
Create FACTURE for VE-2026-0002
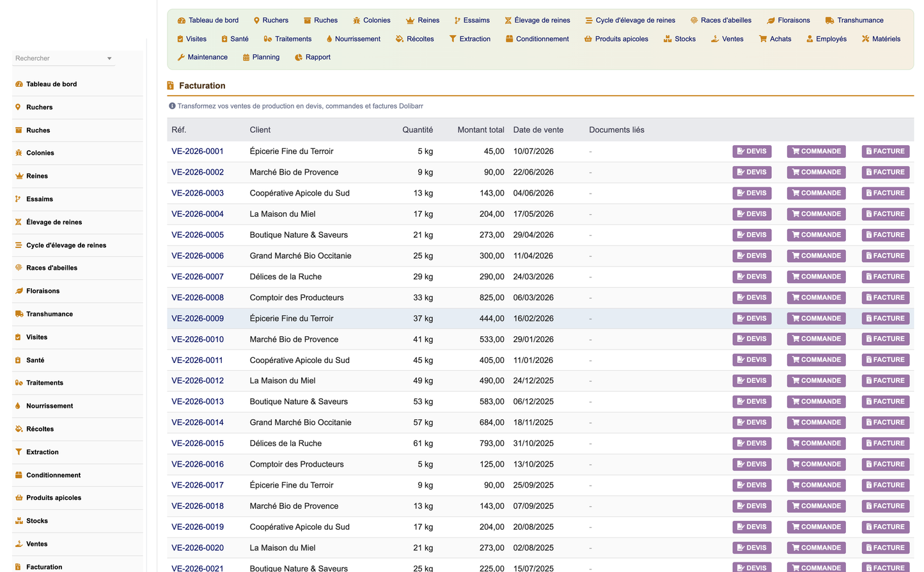click(x=885, y=172)
